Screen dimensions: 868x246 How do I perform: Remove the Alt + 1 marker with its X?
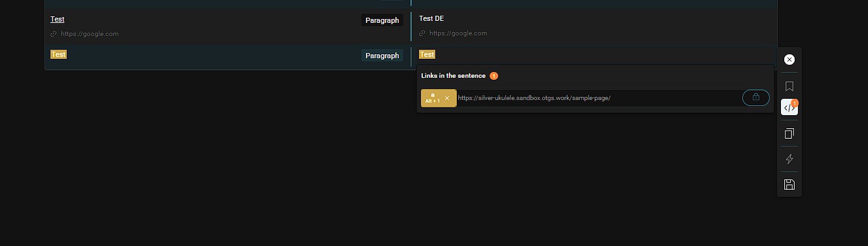coord(447,98)
